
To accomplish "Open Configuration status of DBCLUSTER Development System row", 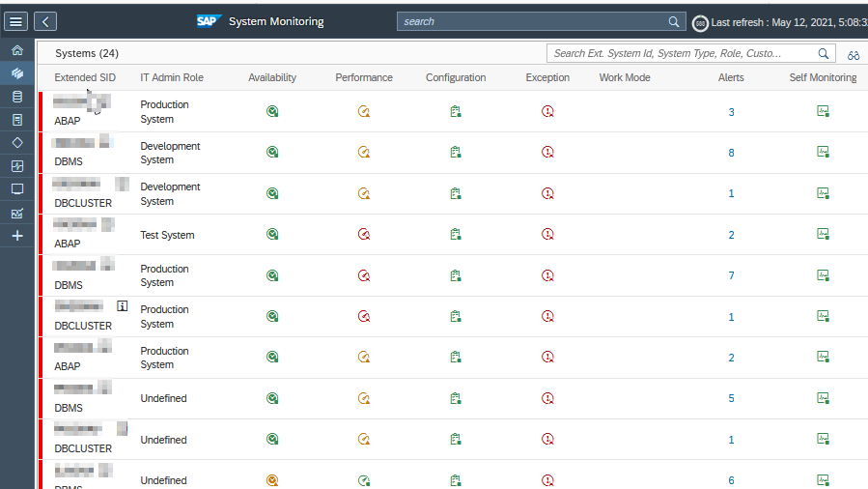I will pyautogui.click(x=456, y=193).
